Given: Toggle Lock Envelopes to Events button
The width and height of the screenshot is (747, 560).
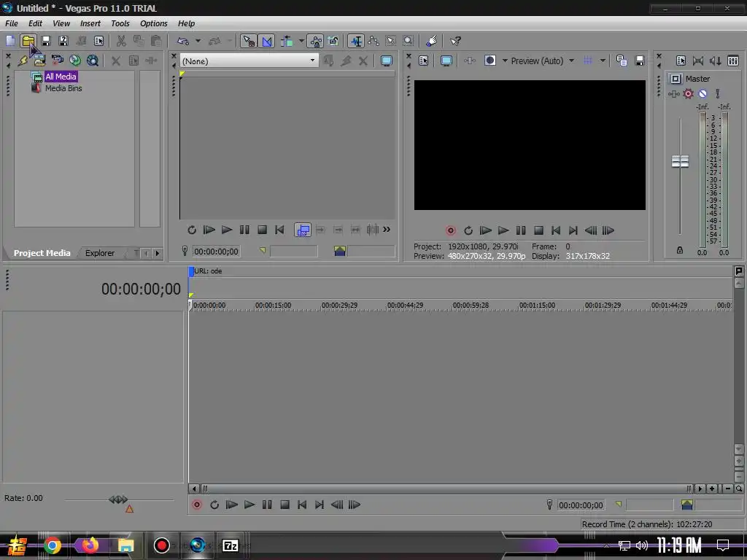Looking at the screenshot, I should pyautogui.click(x=315, y=41).
